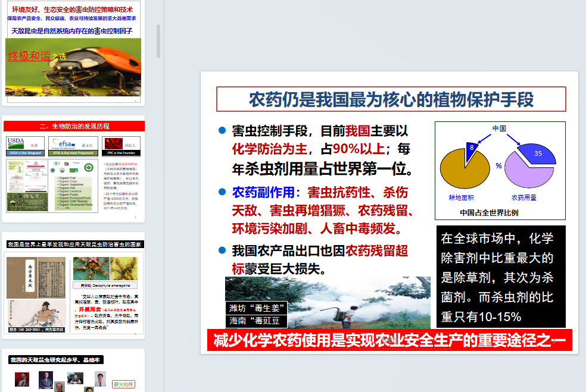Click the 薪火相传 label in bottom thumbnail
The image size is (586, 392).
coord(123,384)
